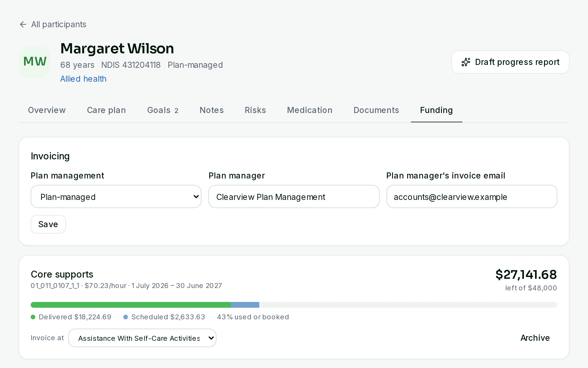Edit the Plan manager name field
The width and height of the screenshot is (588, 368).
[294, 196]
